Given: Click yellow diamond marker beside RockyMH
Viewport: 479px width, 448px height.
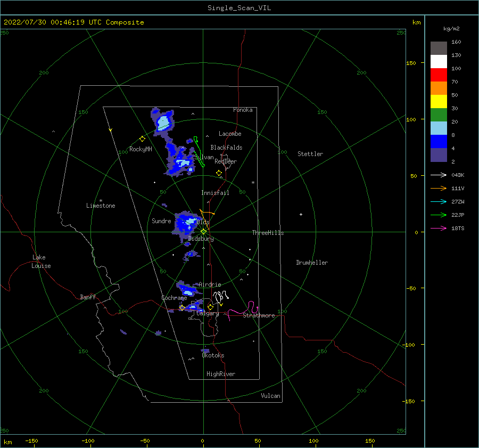Looking at the screenshot, I should [x=142, y=139].
